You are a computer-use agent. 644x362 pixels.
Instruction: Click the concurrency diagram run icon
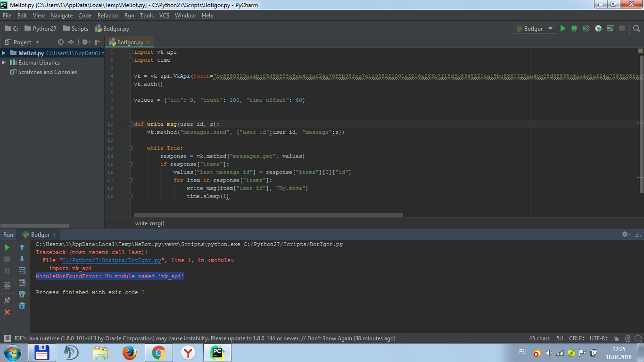(x=610, y=28)
